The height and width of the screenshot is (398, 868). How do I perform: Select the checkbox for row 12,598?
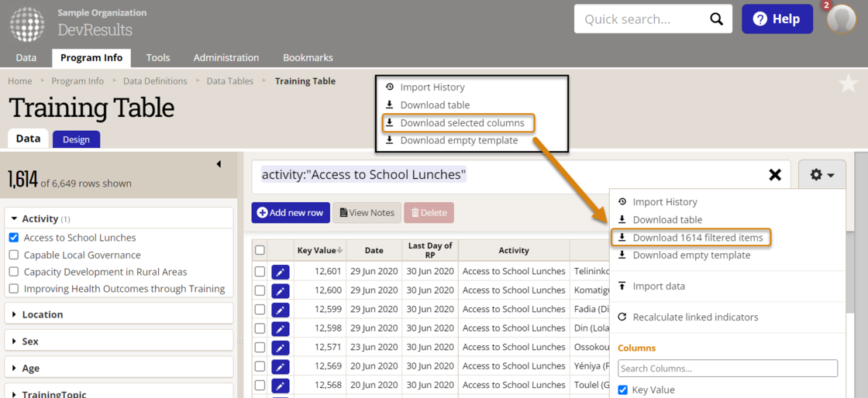pos(260,328)
